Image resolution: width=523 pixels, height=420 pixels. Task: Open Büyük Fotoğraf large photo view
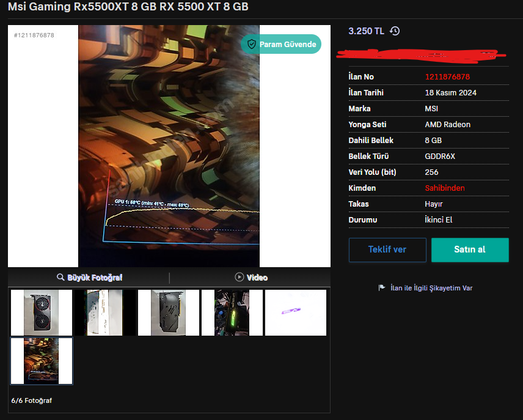pyautogui.click(x=89, y=278)
